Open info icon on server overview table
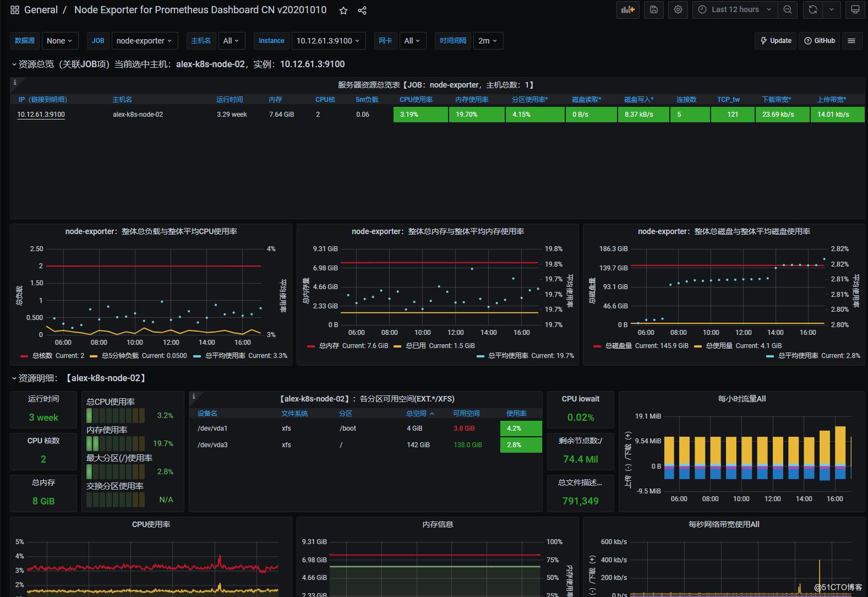The height and width of the screenshot is (597, 868). 15,82
